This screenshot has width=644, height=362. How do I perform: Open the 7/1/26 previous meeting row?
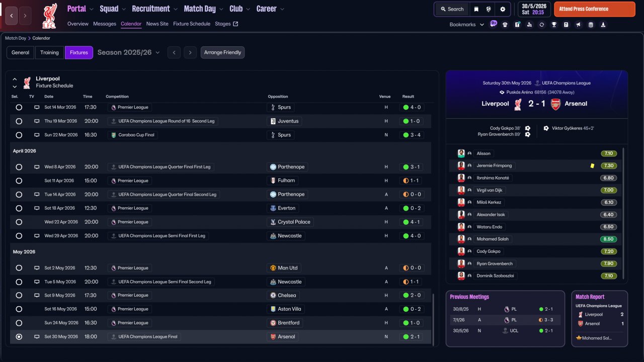505,320
